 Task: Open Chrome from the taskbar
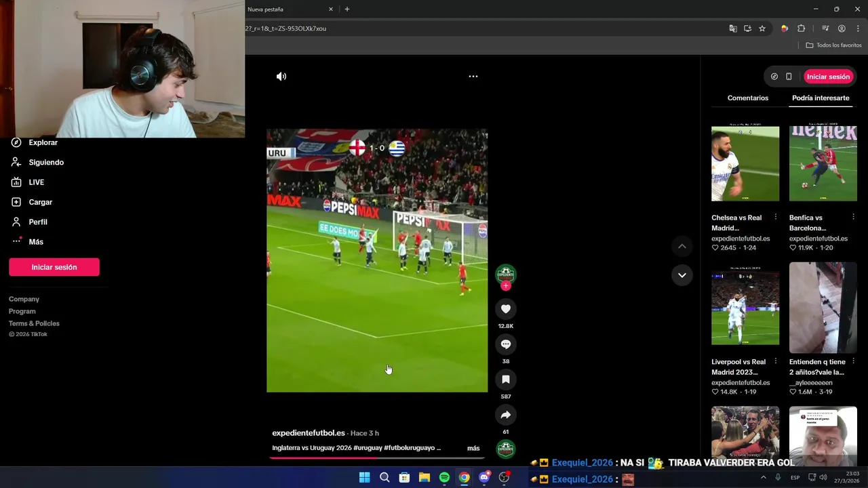464,478
